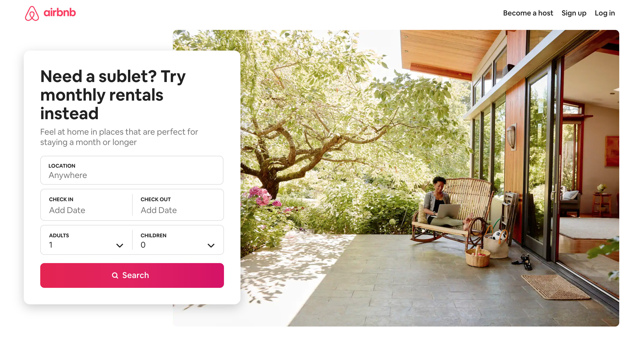Click the Add Date text under Check In

click(x=67, y=210)
